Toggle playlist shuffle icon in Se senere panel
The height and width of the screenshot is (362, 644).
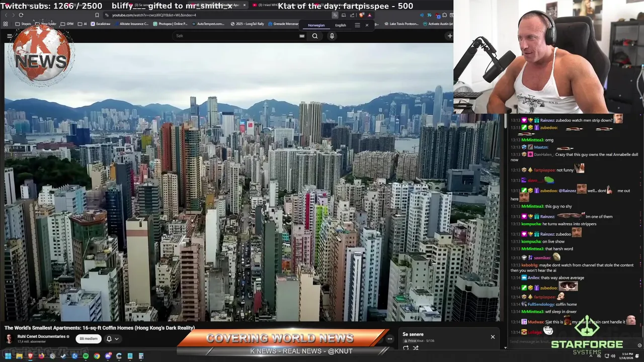point(416,348)
